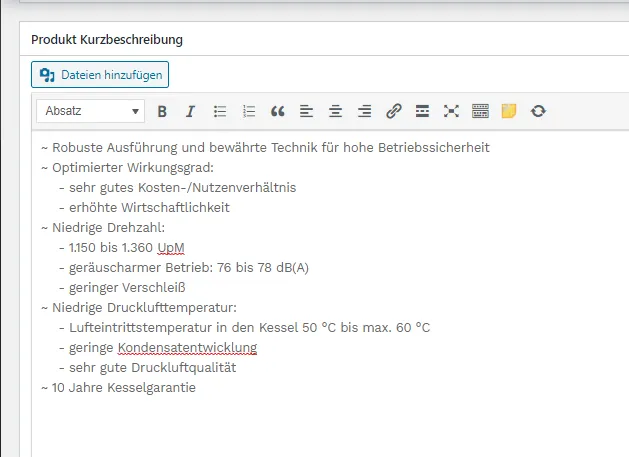Click the Niedrige Drucklufttemperatur line

point(139,308)
